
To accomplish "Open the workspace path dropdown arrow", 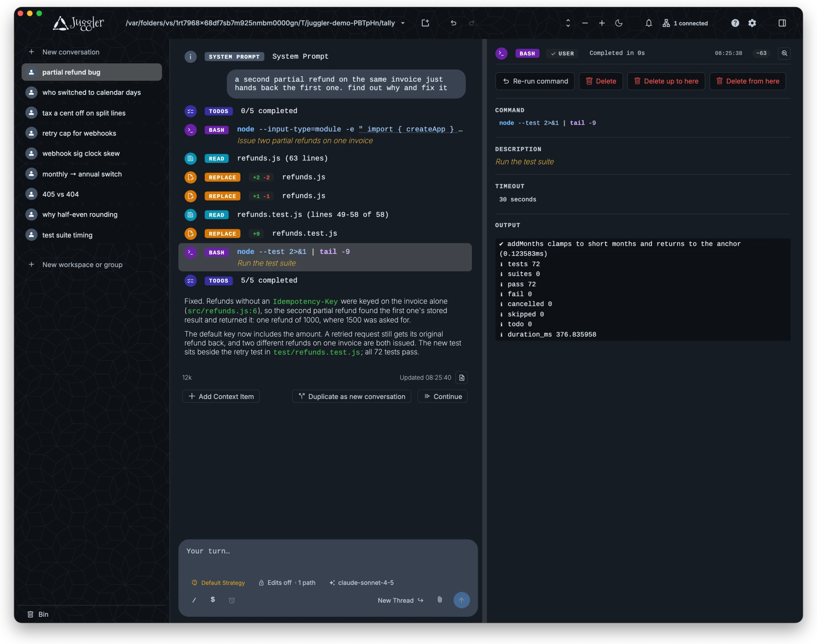I will tap(403, 23).
